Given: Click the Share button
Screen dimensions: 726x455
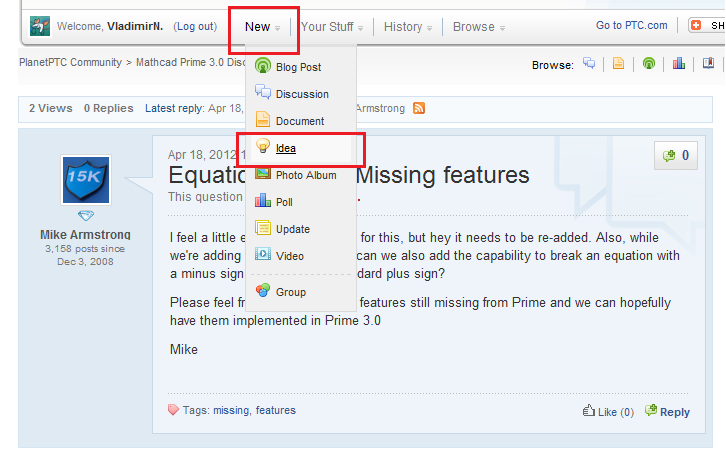Looking at the screenshot, I should (707, 25).
